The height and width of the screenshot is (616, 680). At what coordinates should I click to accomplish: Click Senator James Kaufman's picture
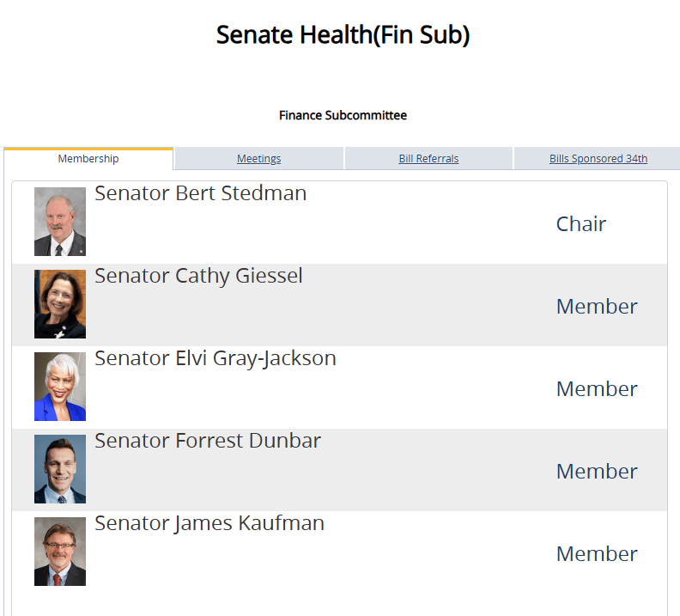tap(60, 552)
